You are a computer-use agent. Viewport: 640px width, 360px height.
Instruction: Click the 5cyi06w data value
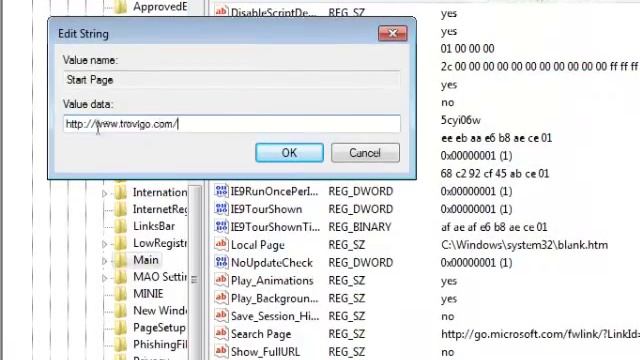[x=461, y=120]
